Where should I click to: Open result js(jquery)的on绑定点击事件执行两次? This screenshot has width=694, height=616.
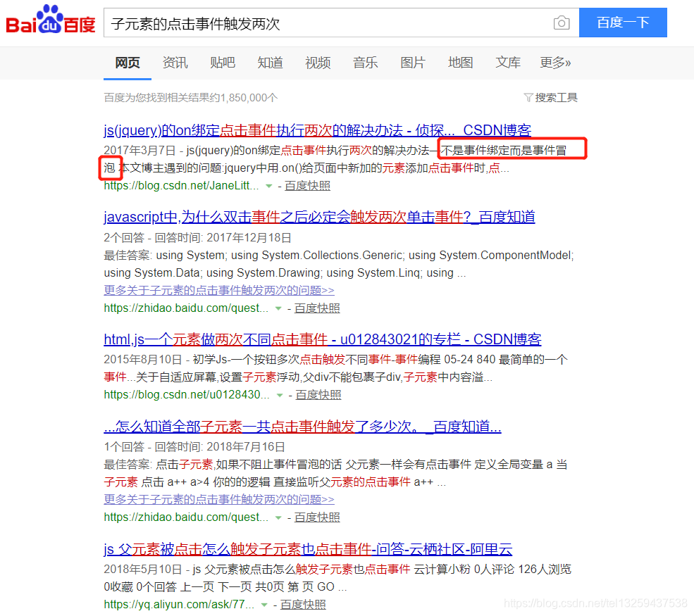(317, 130)
